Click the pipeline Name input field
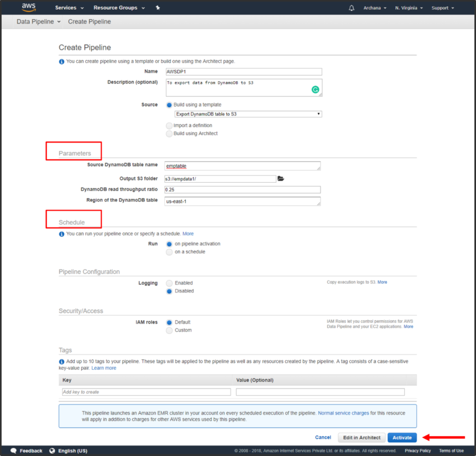Viewport: 476px width, 456px height. coord(243,72)
